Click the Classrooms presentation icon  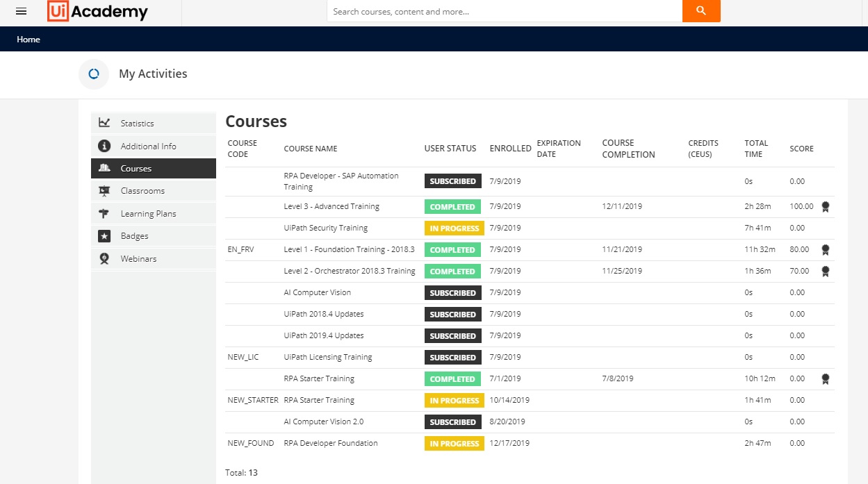point(104,191)
